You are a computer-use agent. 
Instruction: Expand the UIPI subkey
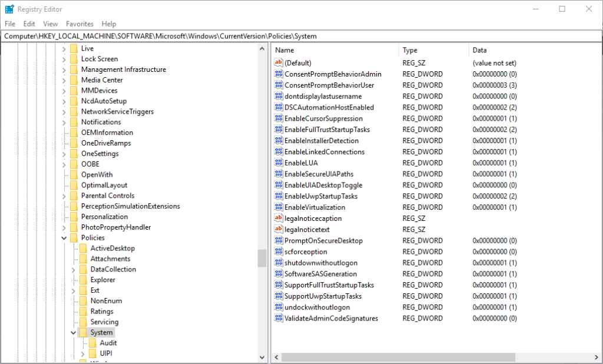(83, 353)
